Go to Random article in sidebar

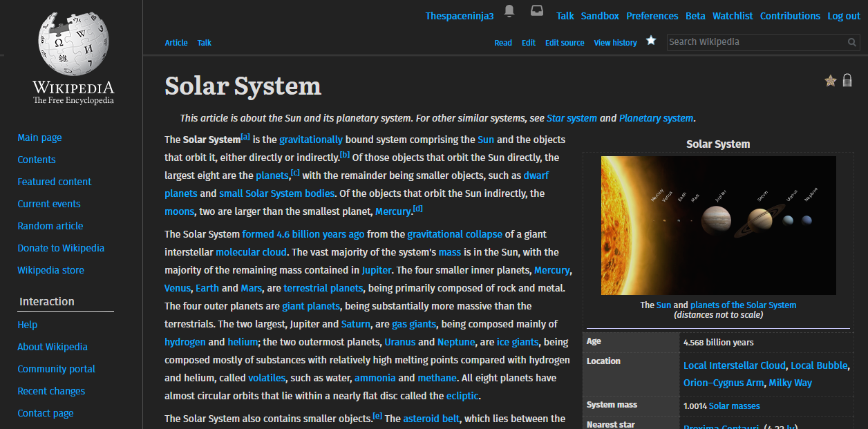(50, 226)
